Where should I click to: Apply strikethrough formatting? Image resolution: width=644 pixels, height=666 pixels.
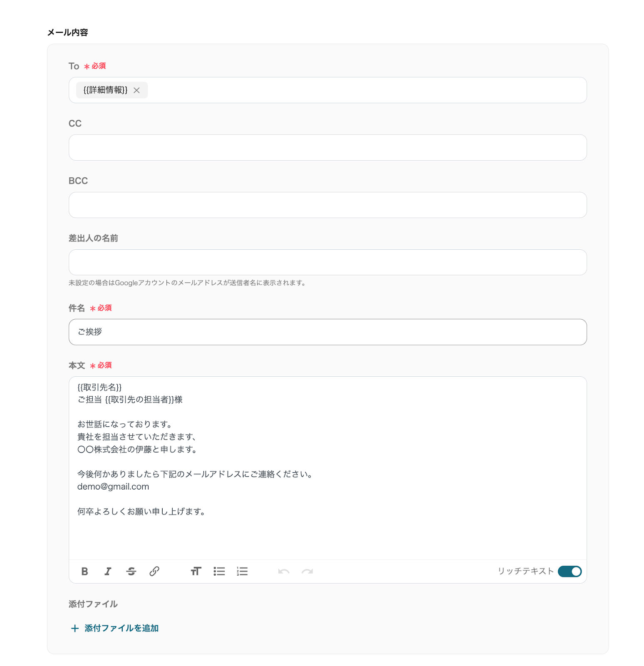131,572
